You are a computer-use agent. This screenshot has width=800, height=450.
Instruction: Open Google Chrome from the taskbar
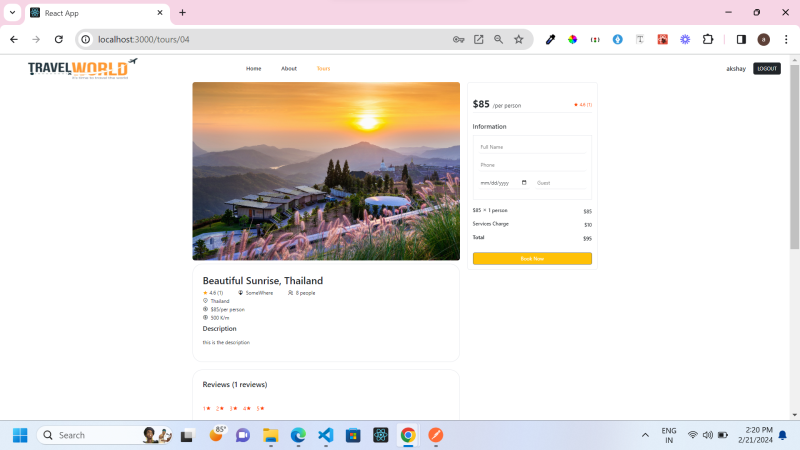pyautogui.click(x=408, y=435)
